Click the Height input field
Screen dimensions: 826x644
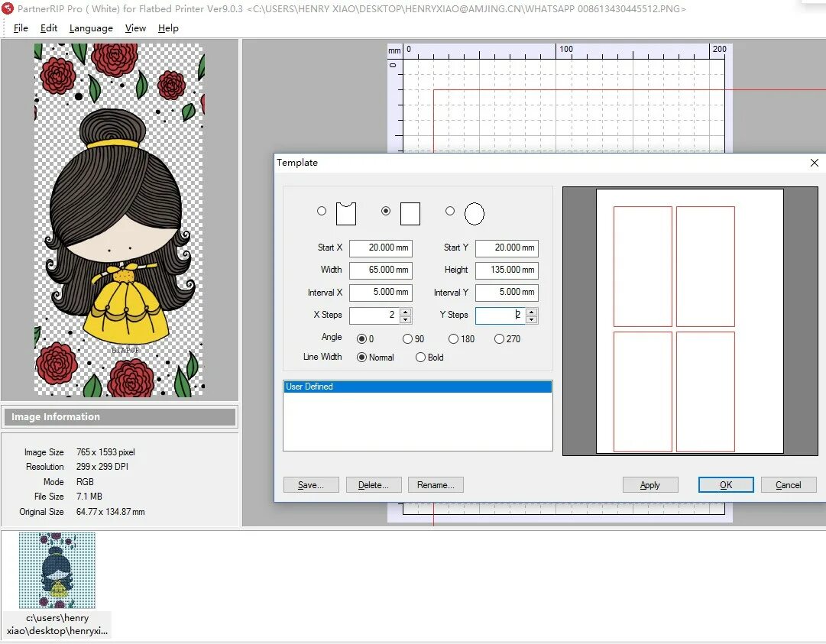tap(507, 270)
